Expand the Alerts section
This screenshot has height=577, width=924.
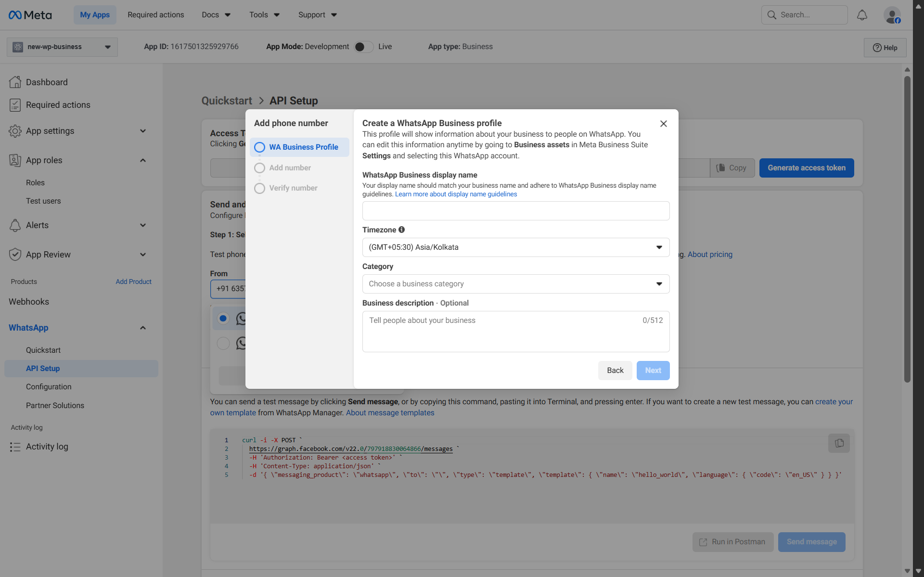tap(143, 225)
